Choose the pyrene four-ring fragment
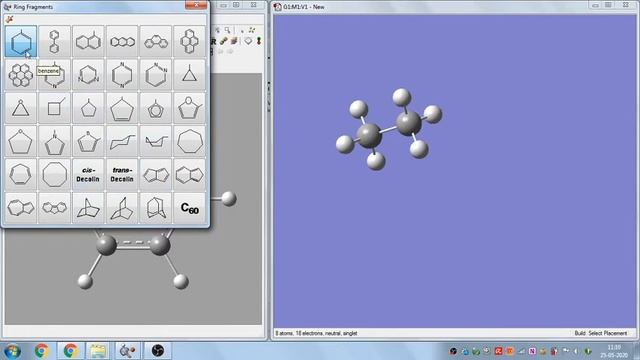 click(x=189, y=42)
